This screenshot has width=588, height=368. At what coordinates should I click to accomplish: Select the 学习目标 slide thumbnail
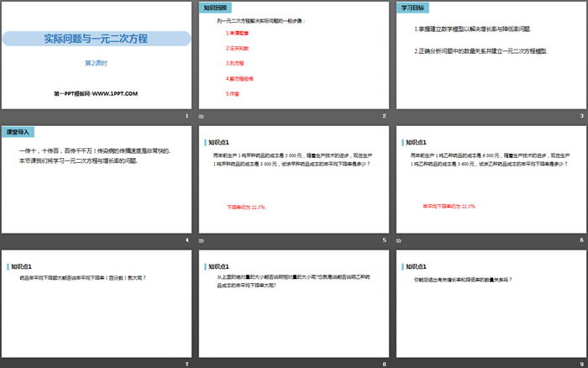491,55
